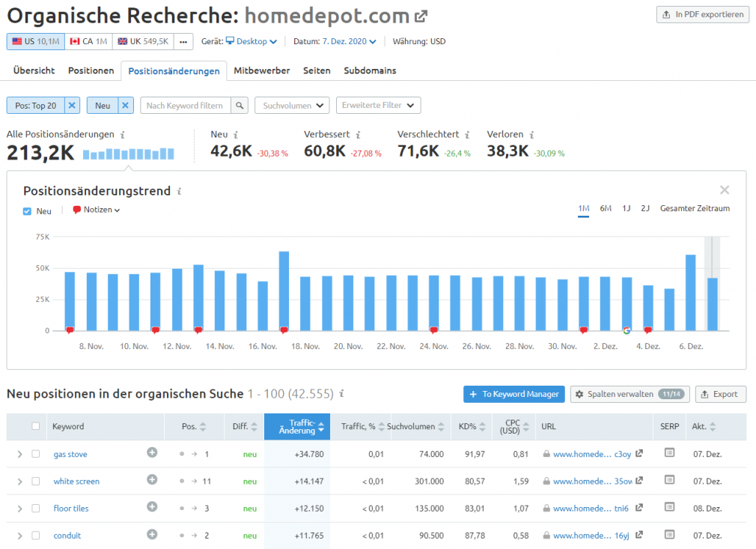
Task: Check the floor tiles row checkbox
Action: click(x=36, y=508)
